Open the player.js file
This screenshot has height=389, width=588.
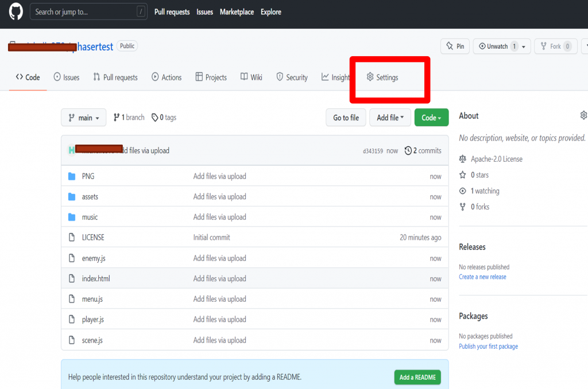pyautogui.click(x=93, y=320)
